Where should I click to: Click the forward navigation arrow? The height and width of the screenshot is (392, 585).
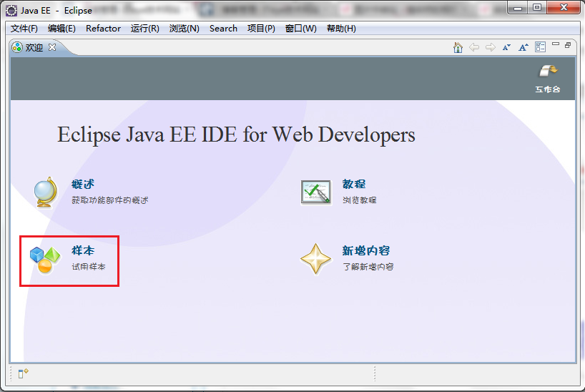[x=490, y=47]
